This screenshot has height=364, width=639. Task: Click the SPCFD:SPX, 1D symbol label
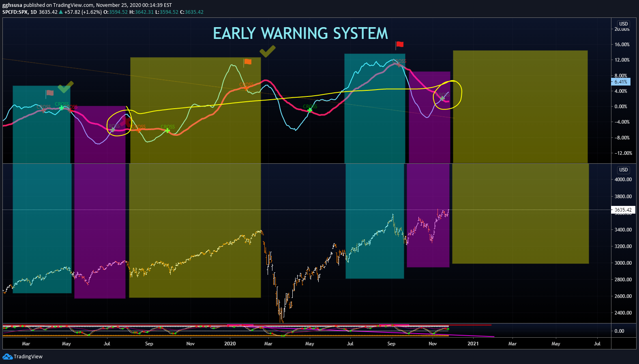(19, 12)
